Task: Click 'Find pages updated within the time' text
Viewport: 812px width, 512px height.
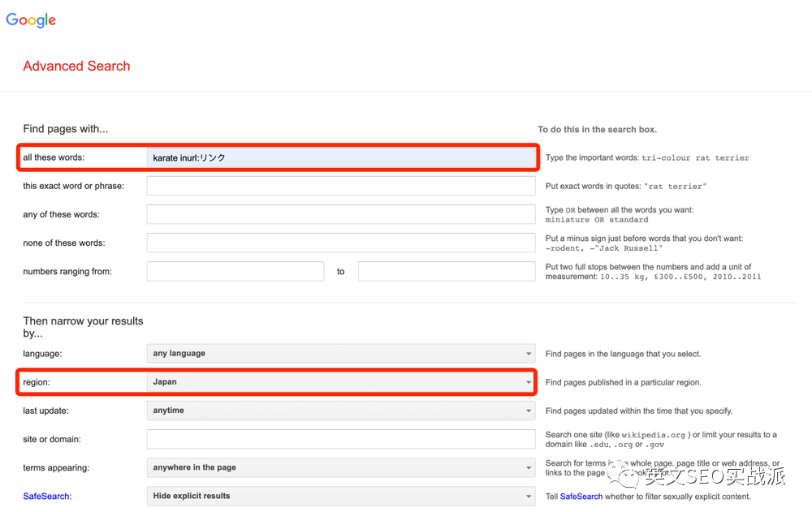Action: pos(639,411)
